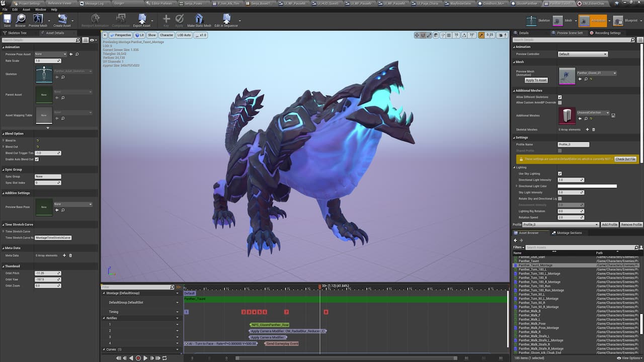The width and height of the screenshot is (644, 362).
Task: Open the Preview Pose Asset dropdown
Action: [x=50, y=54]
